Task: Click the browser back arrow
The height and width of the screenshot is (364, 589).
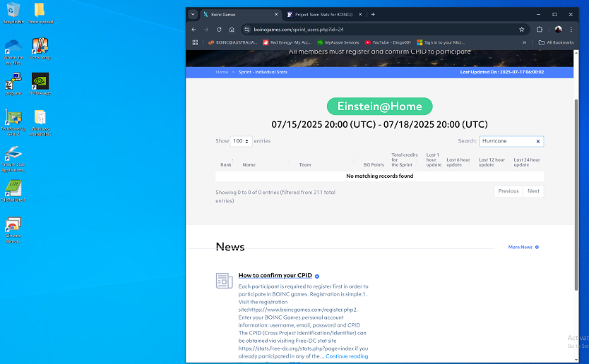Action: pyautogui.click(x=194, y=29)
